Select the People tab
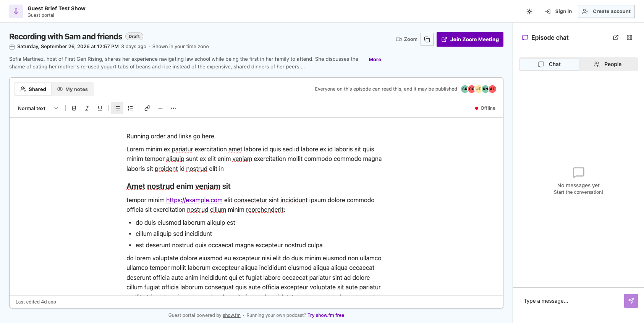This screenshot has height=323, width=644. [608, 64]
